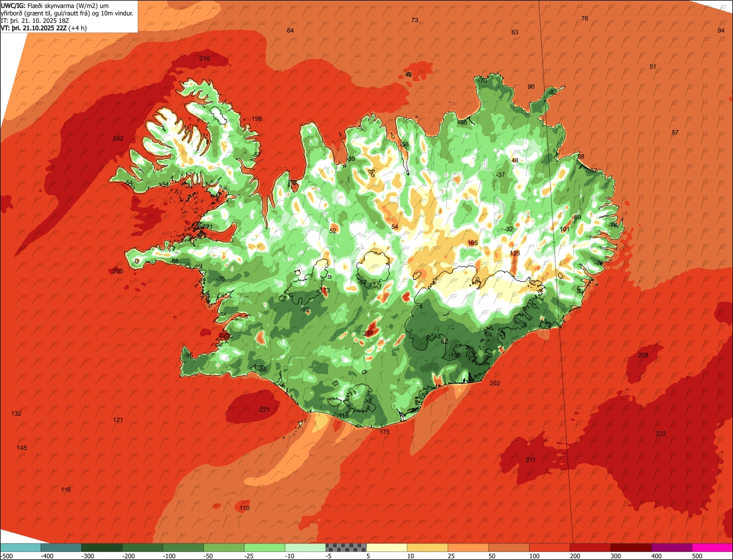Viewport: 733px width, 560px height.
Task: Click the map value '101' in east Iceland
Action: tap(565, 229)
